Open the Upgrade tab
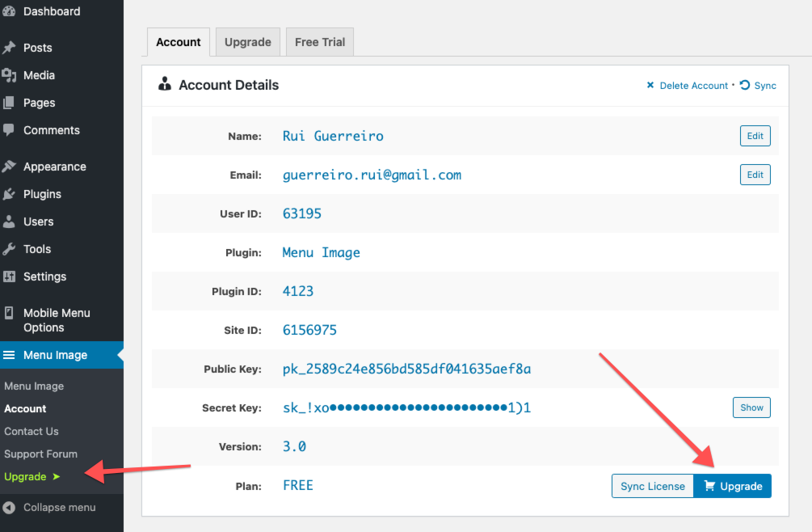 pyautogui.click(x=247, y=42)
